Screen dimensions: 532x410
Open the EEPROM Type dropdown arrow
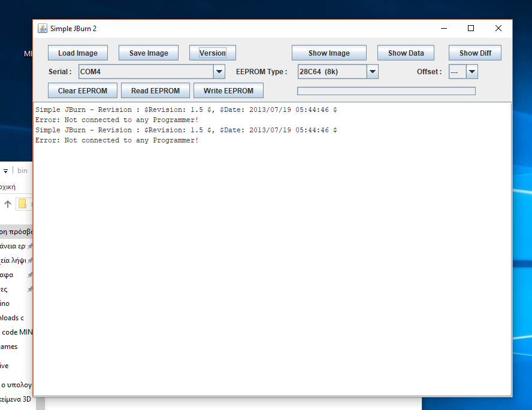[372, 72]
